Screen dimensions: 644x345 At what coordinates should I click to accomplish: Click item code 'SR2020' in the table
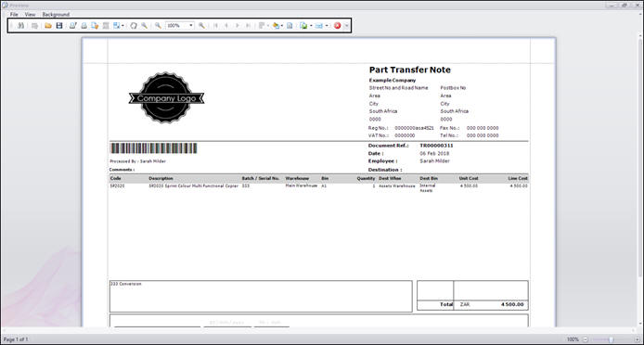click(117, 186)
